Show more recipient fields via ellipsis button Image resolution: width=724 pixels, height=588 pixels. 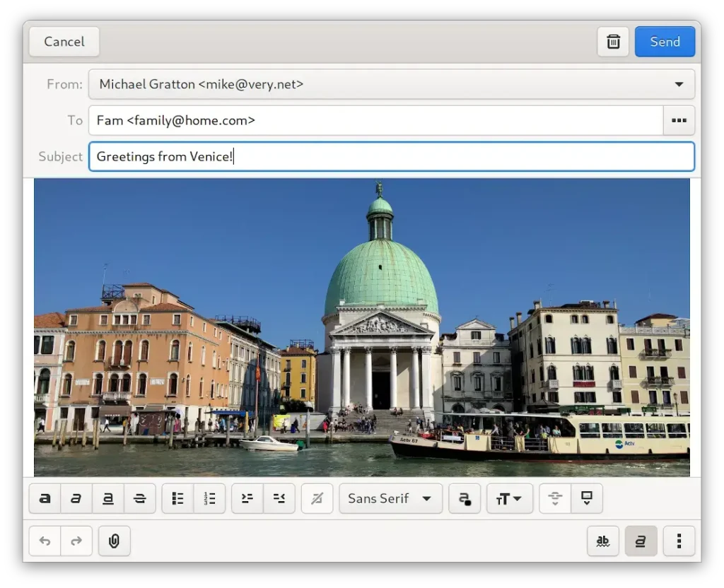click(679, 120)
